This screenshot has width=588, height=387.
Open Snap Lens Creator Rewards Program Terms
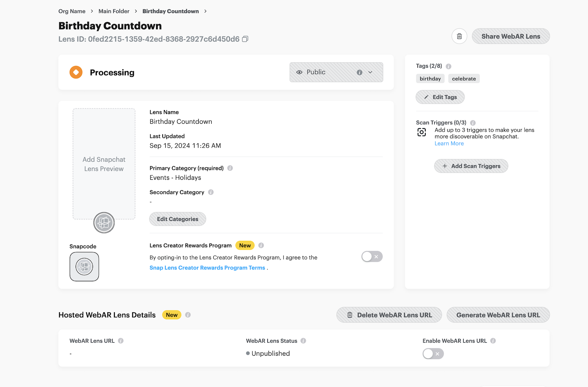pyautogui.click(x=207, y=268)
